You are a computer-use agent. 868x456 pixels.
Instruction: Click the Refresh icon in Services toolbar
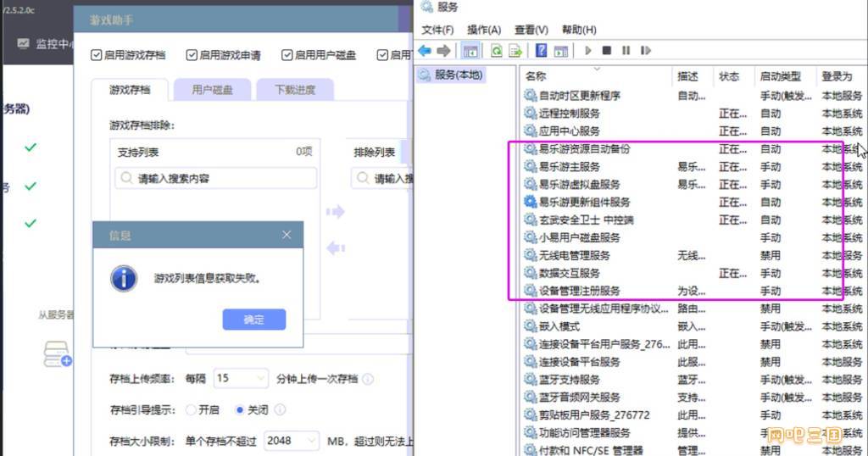496,51
